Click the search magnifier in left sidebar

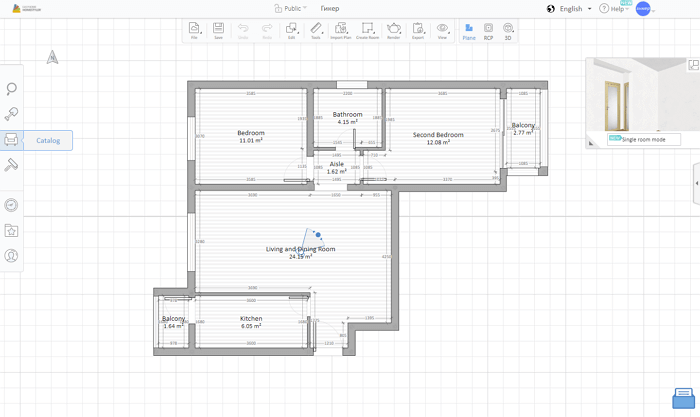12,89
